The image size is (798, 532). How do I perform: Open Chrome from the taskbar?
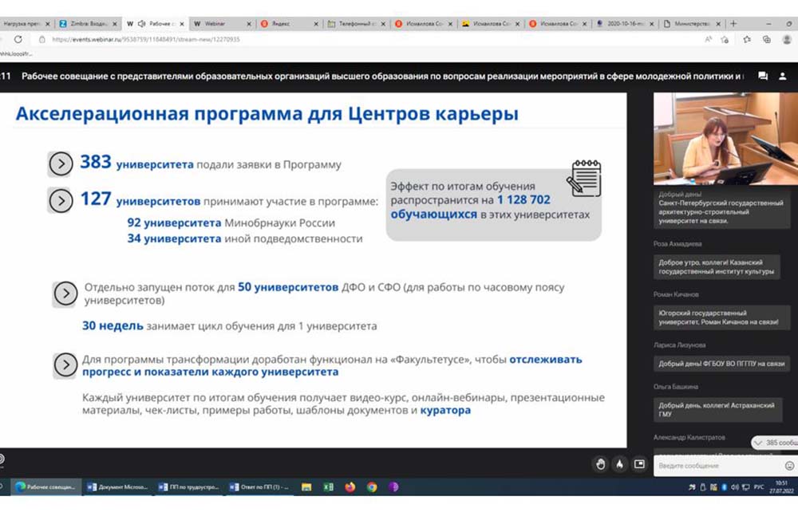tap(372, 487)
